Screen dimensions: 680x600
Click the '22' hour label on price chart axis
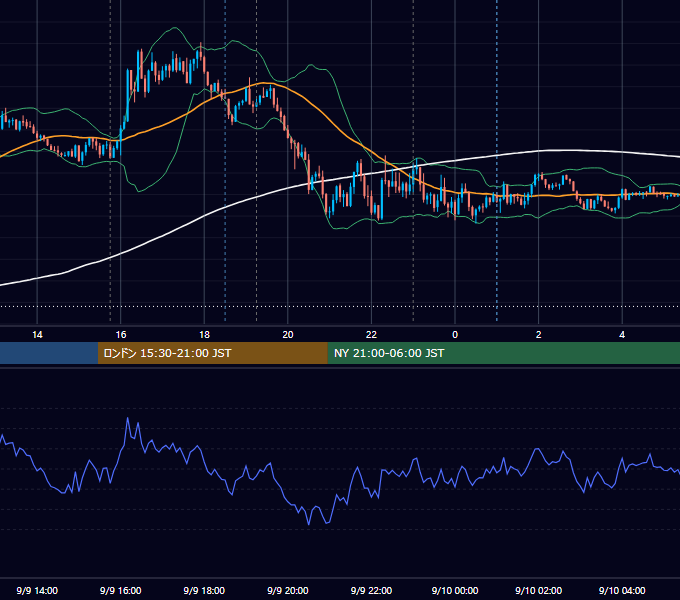click(371, 335)
